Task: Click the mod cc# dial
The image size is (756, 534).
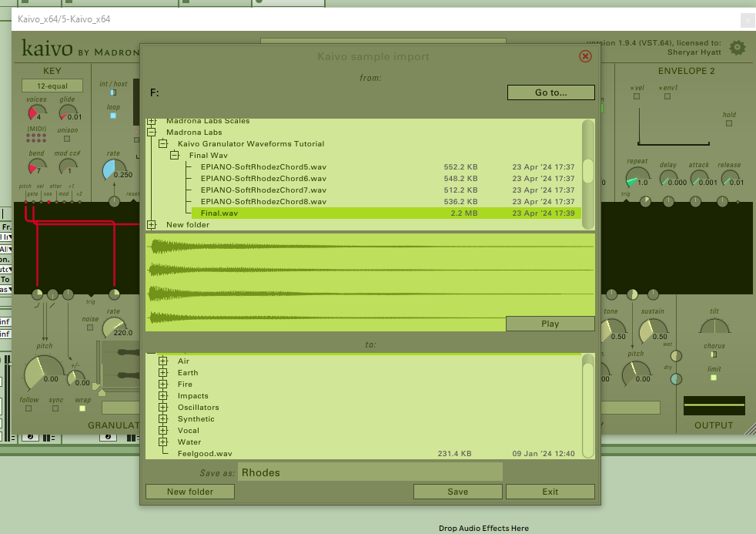Action: tap(68, 166)
